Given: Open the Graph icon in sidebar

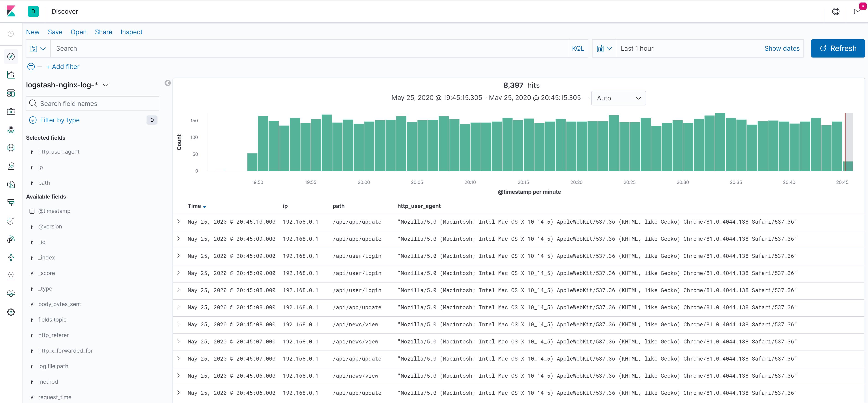Looking at the screenshot, I should [x=11, y=257].
